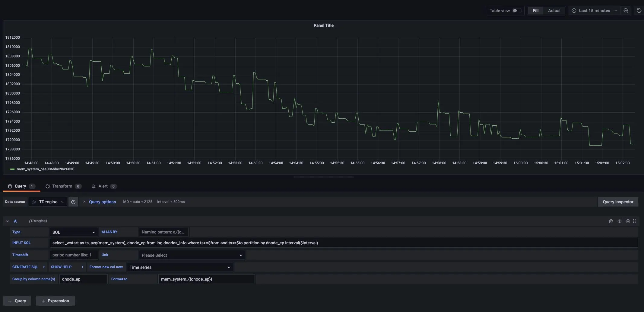Enable the Table view switch
644x312 pixels.
516,11
